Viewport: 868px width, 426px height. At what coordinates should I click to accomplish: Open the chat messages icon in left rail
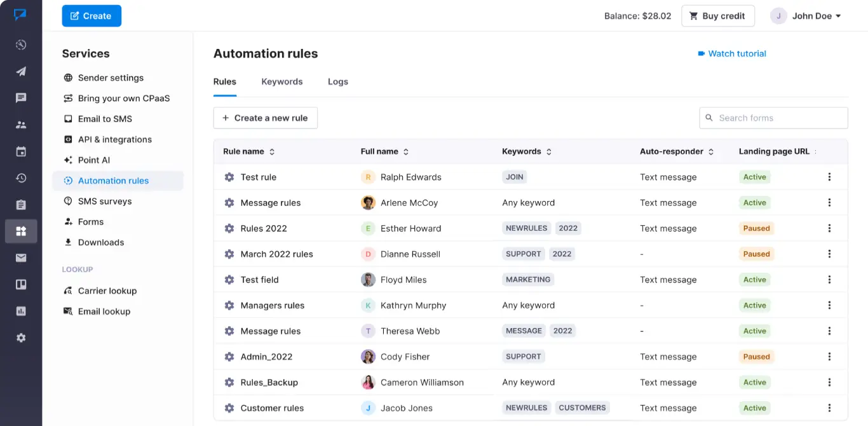tap(21, 98)
